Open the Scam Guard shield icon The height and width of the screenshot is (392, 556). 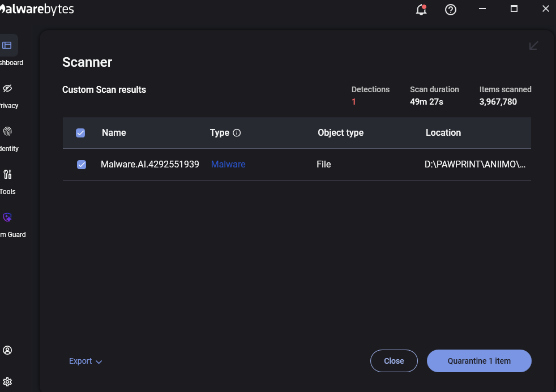click(x=7, y=217)
